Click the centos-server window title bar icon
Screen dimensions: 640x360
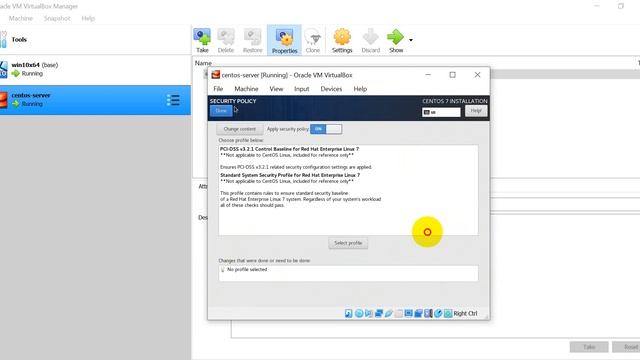tap(216, 75)
